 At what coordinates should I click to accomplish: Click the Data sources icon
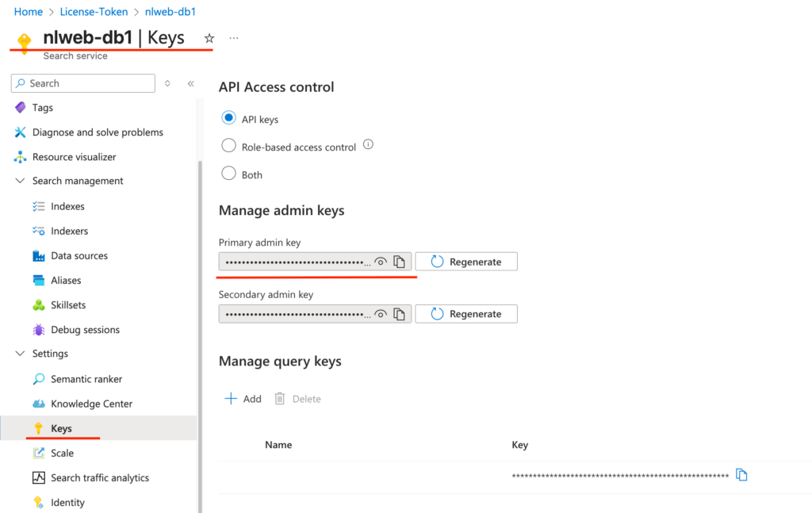click(x=39, y=256)
